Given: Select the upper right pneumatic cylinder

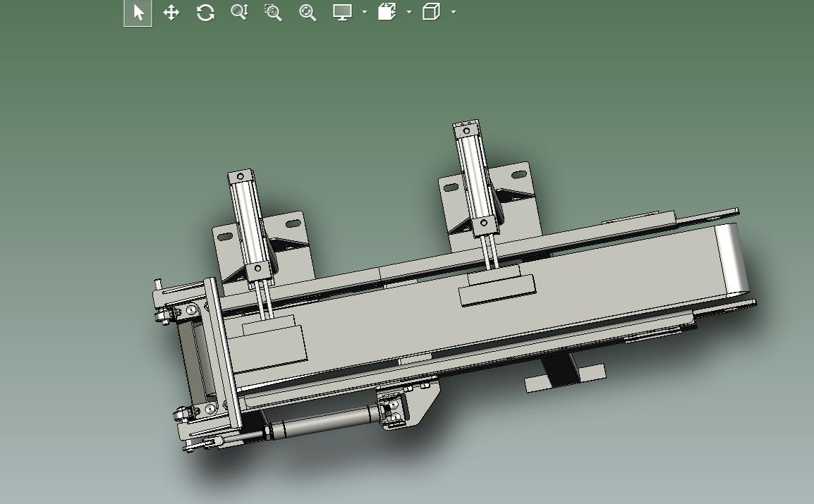Looking at the screenshot, I should tap(476, 178).
